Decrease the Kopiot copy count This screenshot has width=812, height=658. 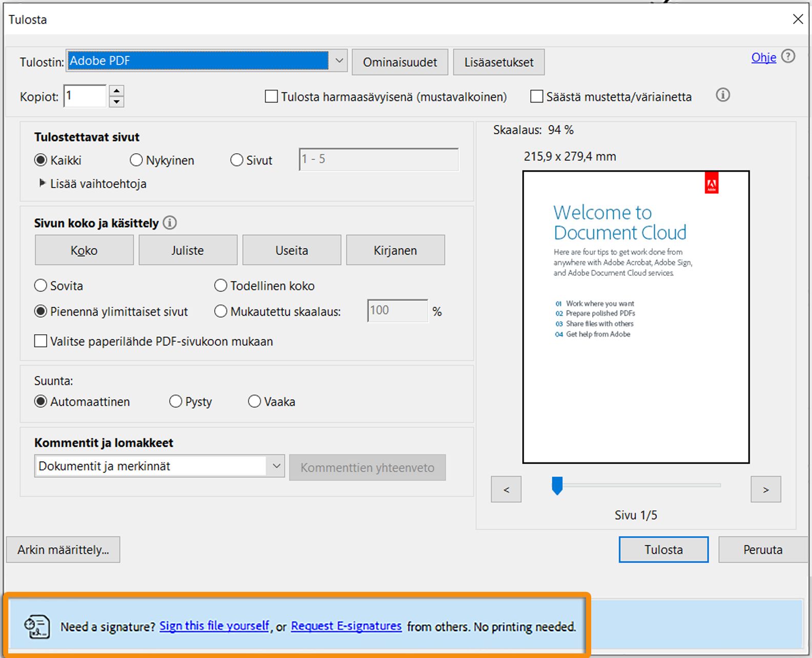point(117,101)
